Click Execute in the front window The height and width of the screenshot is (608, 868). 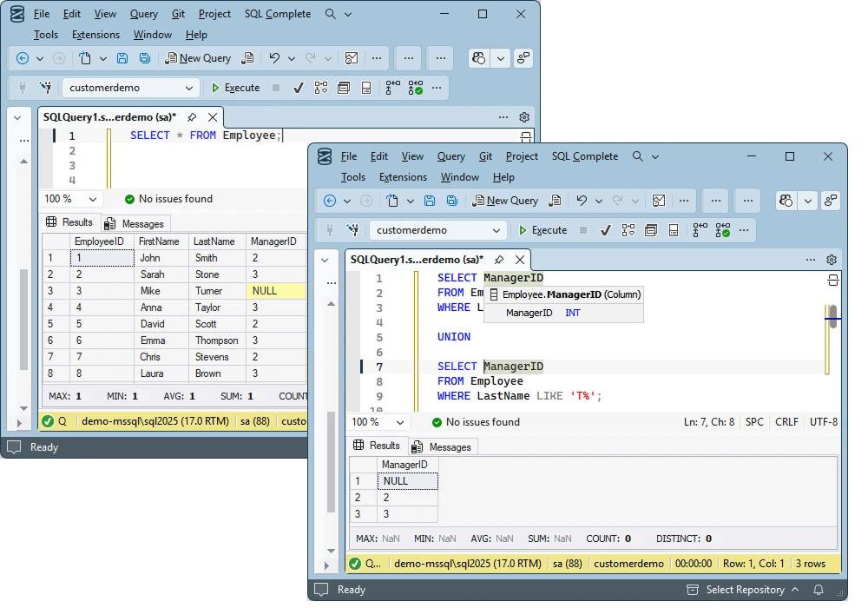click(x=542, y=230)
